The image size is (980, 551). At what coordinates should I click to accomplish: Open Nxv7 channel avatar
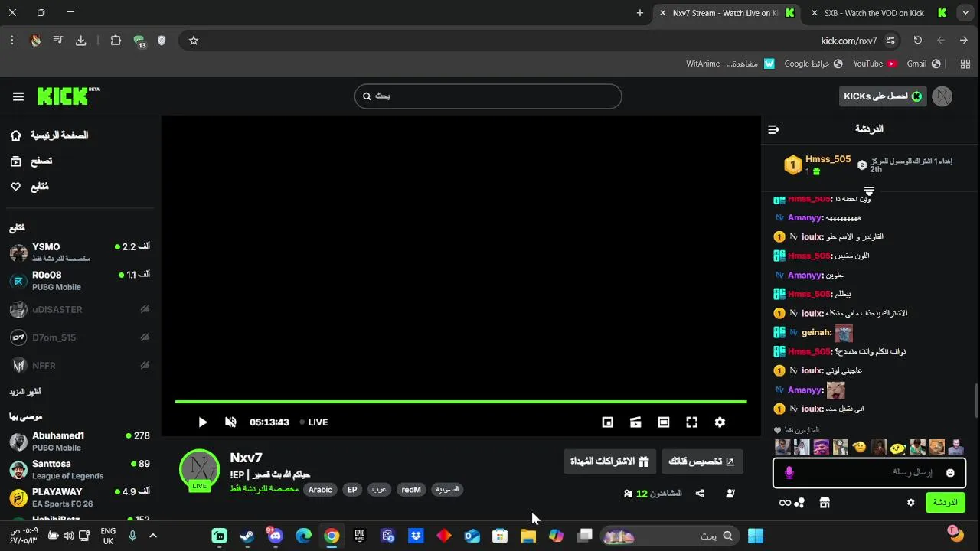click(200, 469)
